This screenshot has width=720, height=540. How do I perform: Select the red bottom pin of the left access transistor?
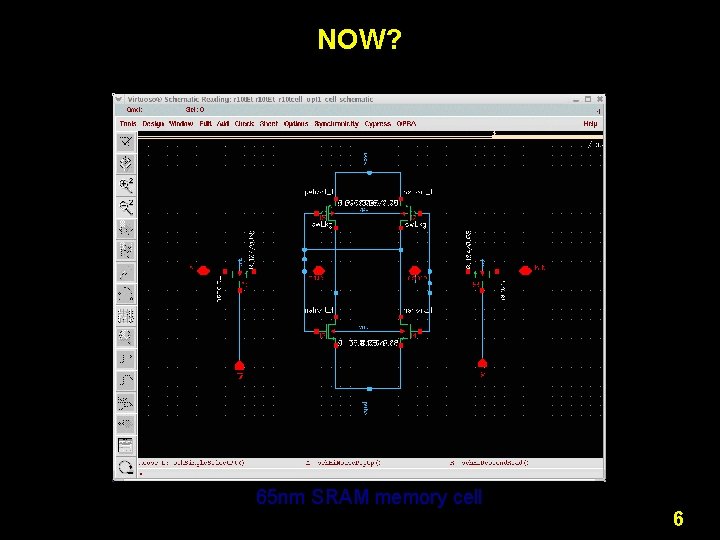(239, 366)
